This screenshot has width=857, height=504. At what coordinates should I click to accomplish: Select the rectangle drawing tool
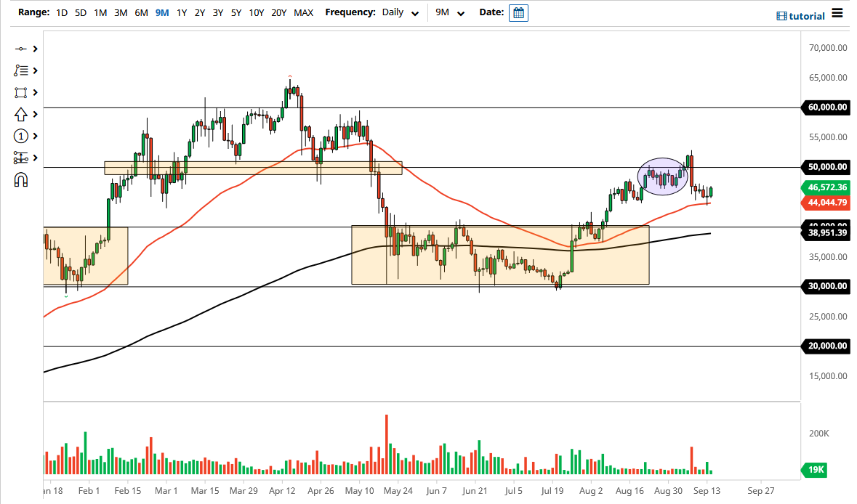[x=20, y=92]
